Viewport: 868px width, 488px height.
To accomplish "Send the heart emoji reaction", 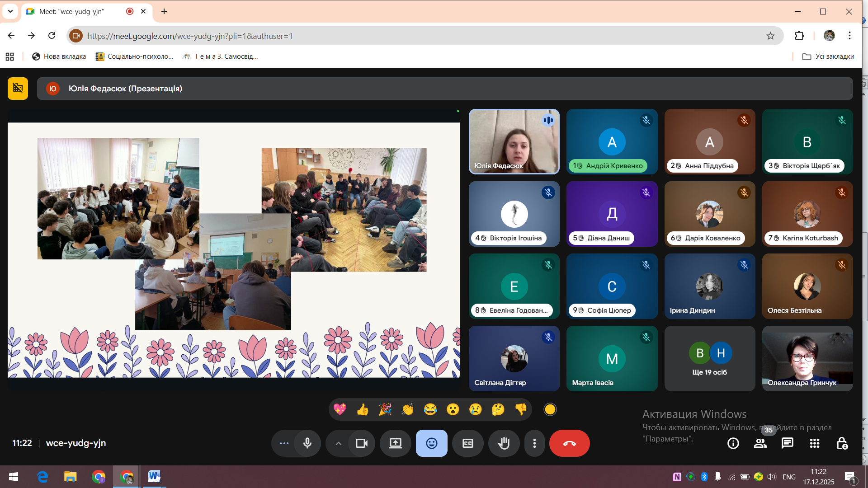I will (340, 409).
